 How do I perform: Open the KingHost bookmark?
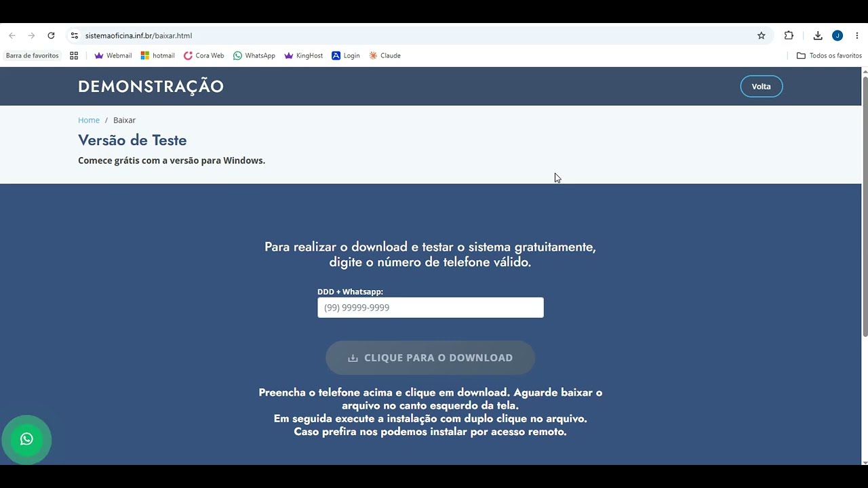304,56
